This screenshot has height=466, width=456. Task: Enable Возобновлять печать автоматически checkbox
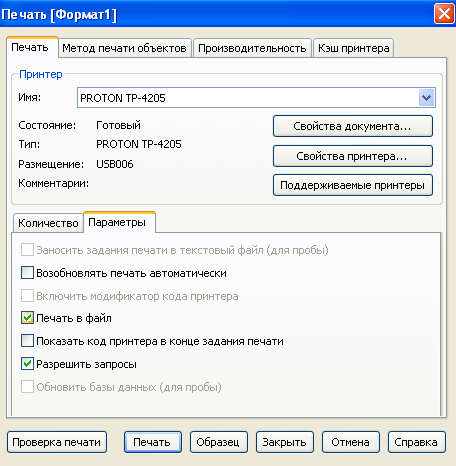coord(27,273)
